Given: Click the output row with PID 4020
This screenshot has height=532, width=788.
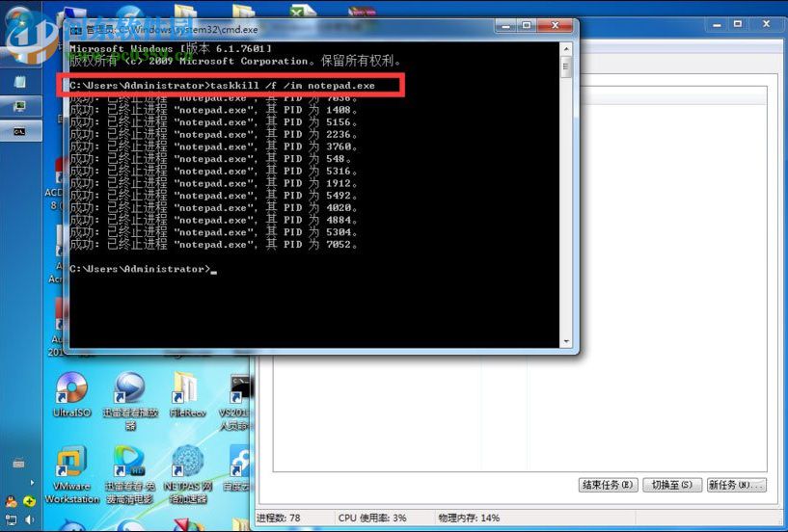Looking at the screenshot, I should pyautogui.click(x=213, y=208).
